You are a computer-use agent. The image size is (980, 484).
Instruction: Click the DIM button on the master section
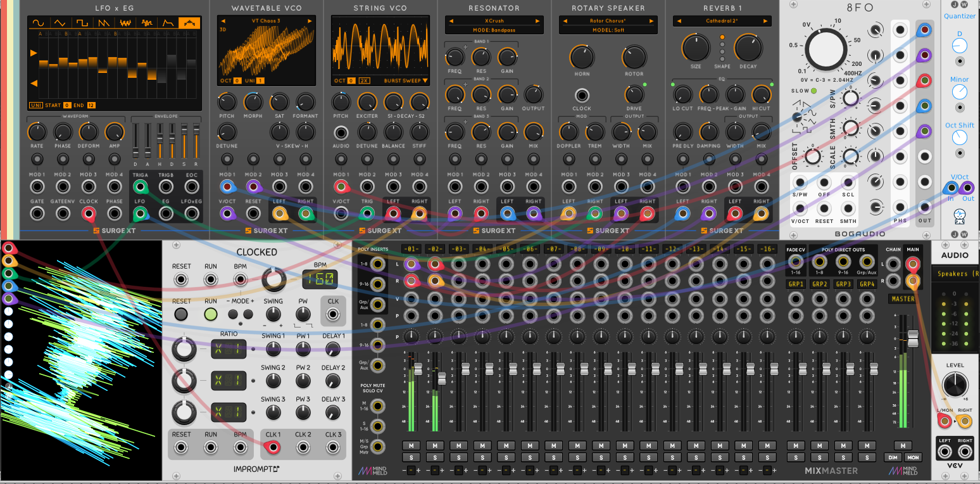[x=893, y=457]
